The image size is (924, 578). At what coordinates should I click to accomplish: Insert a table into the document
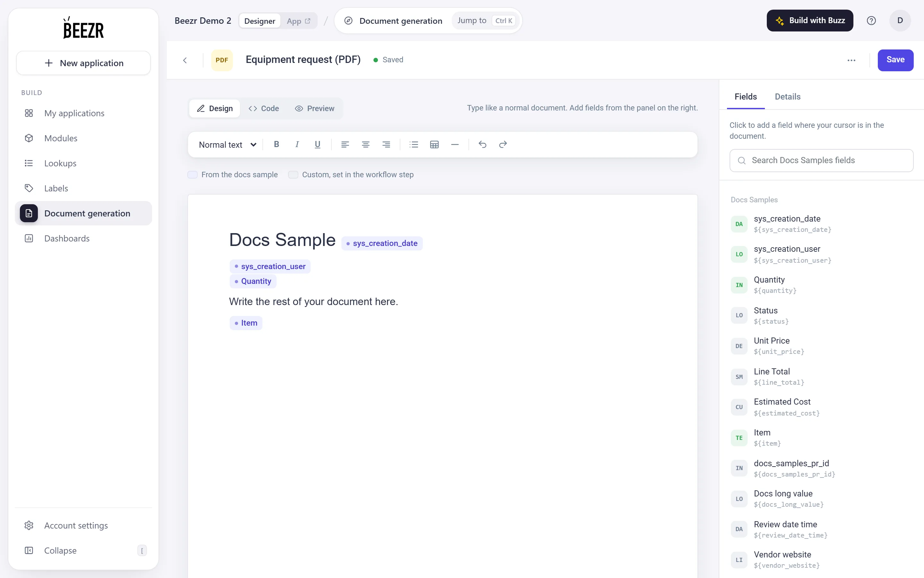pos(434,144)
